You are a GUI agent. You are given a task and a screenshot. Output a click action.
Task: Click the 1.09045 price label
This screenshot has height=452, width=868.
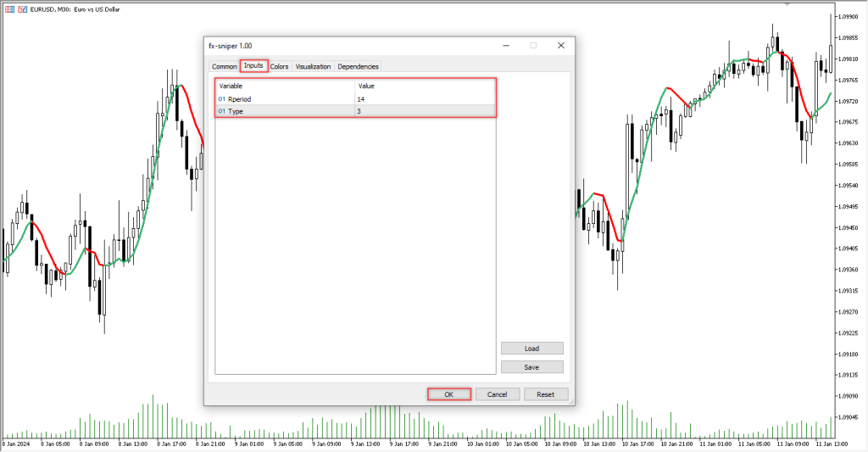point(848,418)
